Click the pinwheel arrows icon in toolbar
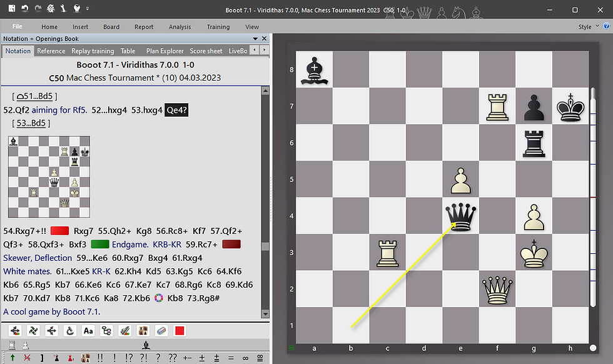 (x=33, y=331)
